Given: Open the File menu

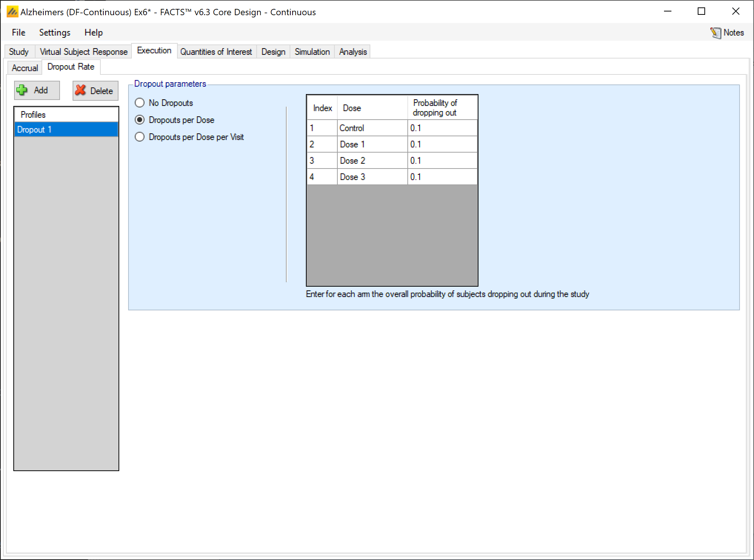Looking at the screenshot, I should coord(19,33).
